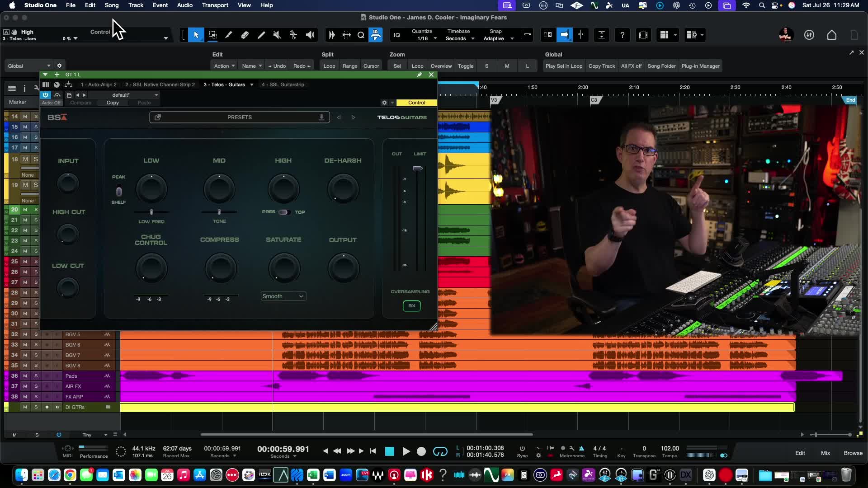The image size is (868, 488).
Task: Select the Listen speaker tool
Action: tap(310, 35)
